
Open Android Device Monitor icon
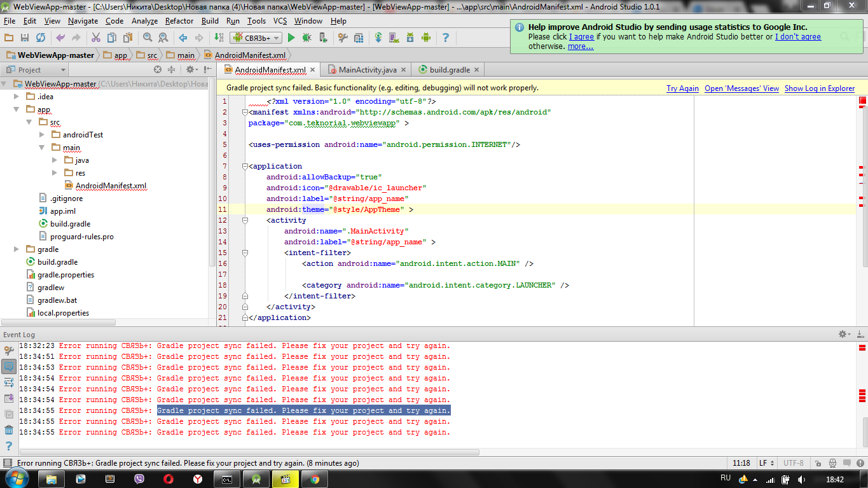point(426,38)
